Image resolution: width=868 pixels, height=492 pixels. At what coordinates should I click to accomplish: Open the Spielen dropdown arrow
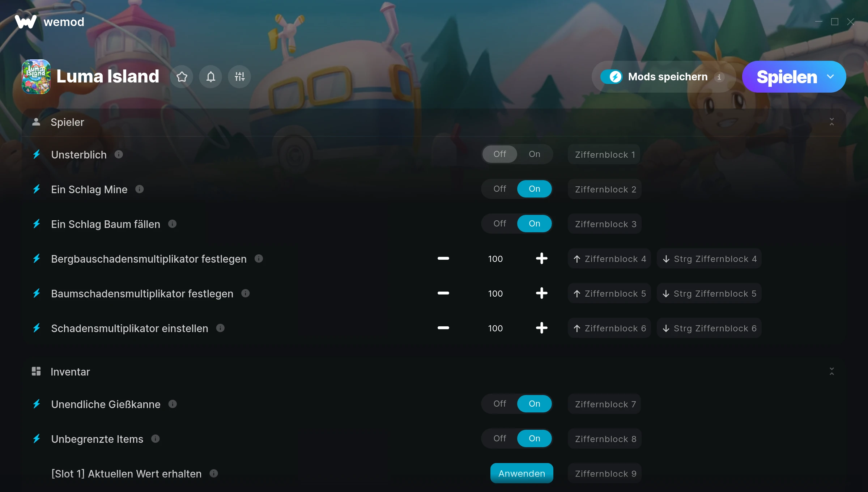point(830,77)
